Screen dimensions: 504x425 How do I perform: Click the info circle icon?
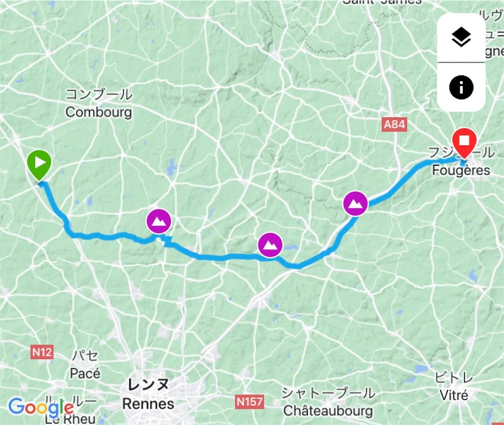461,87
